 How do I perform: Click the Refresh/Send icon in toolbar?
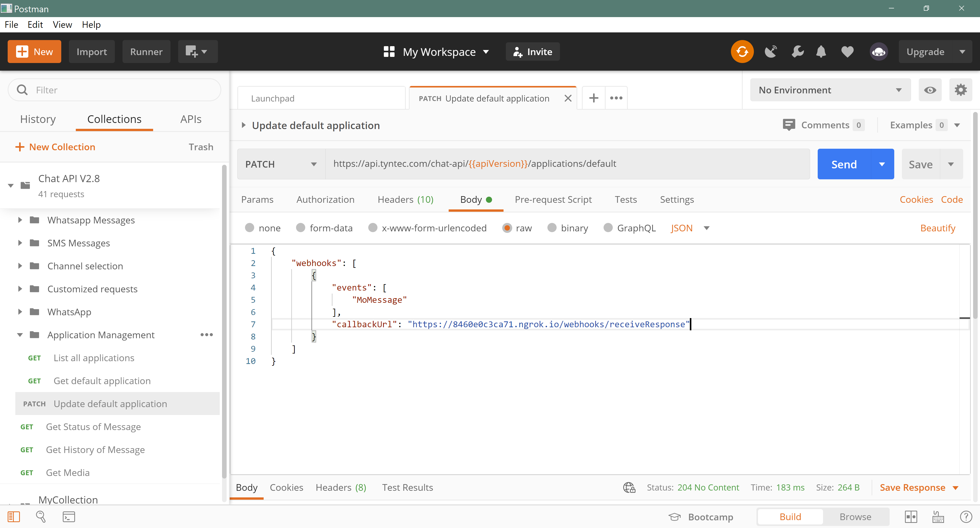(743, 51)
